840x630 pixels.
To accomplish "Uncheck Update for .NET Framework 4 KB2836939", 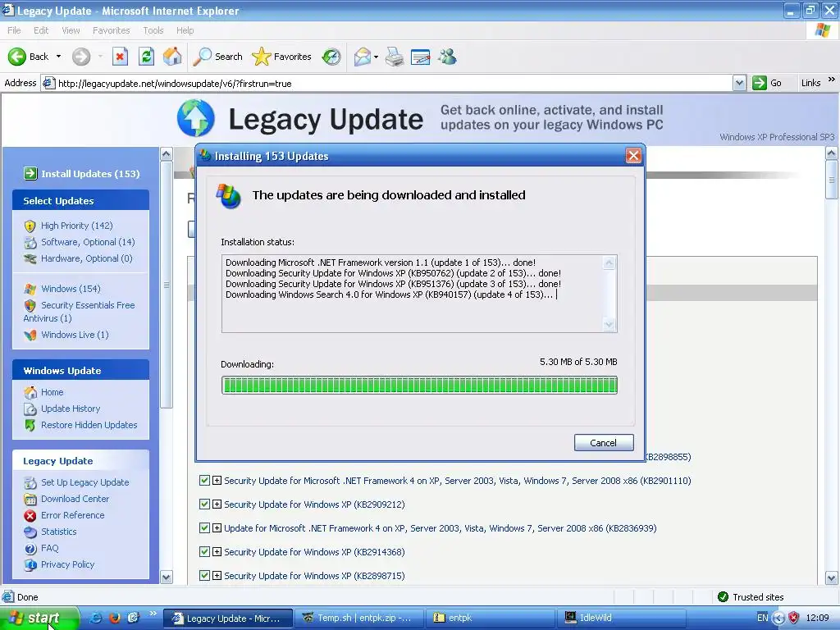I will [204, 527].
